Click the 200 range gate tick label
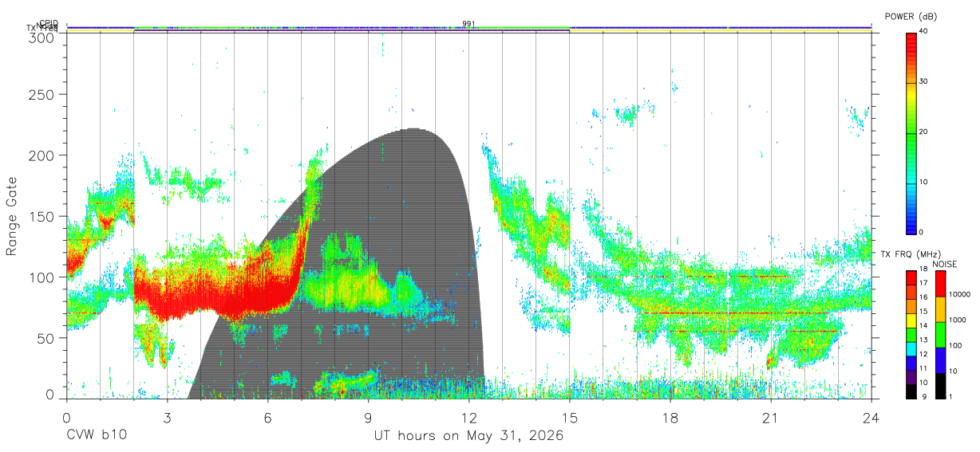 (43, 155)
